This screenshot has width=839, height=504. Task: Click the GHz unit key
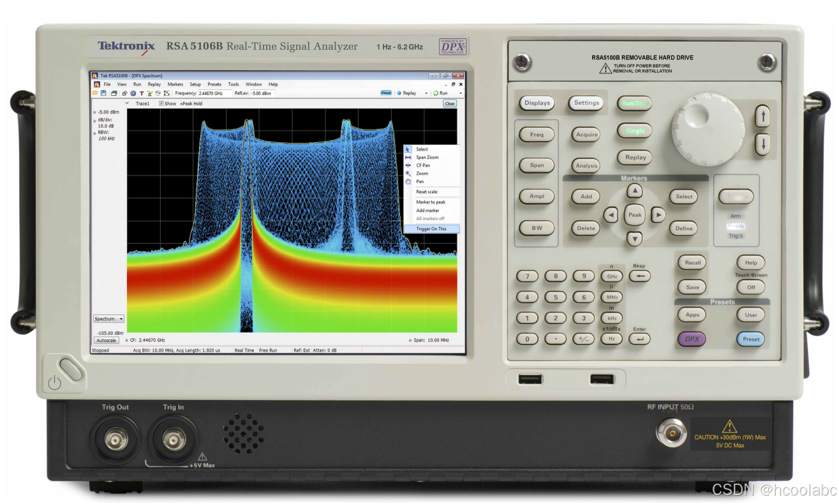point(611,276)
